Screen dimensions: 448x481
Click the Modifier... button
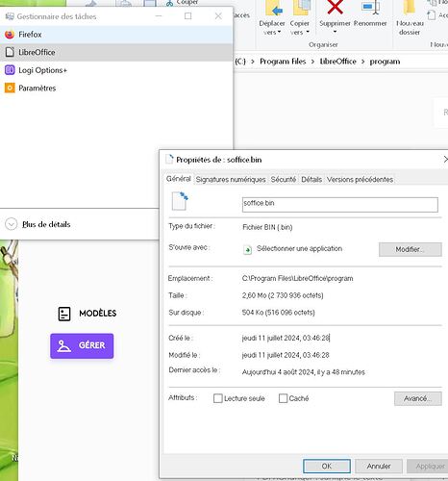click(x=411, y=249)
